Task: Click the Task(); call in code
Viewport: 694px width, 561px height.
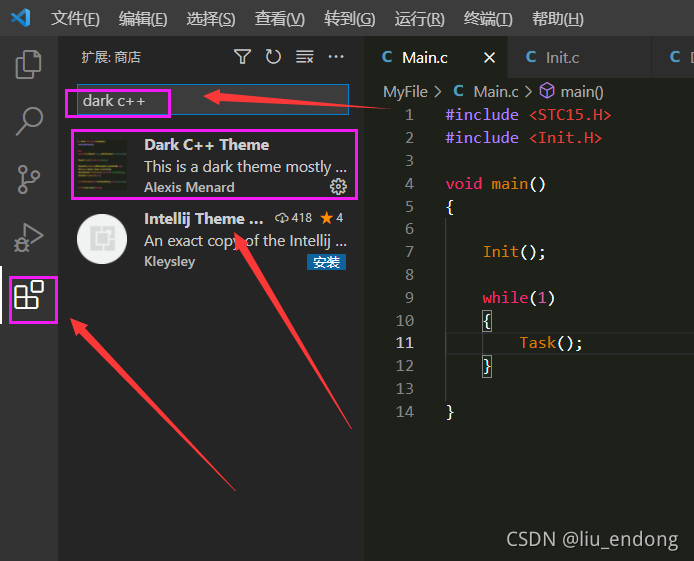Action: pos(551,343)
